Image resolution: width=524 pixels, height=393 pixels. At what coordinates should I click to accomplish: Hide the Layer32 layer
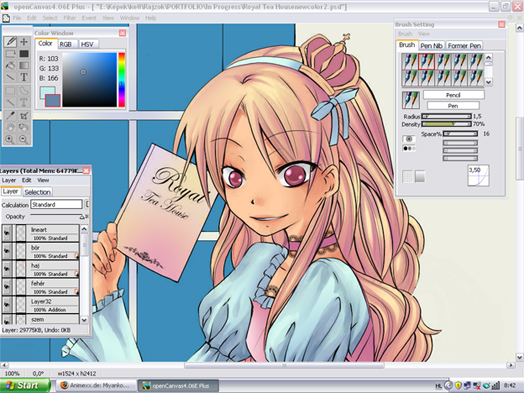click(x=7, y=305)
